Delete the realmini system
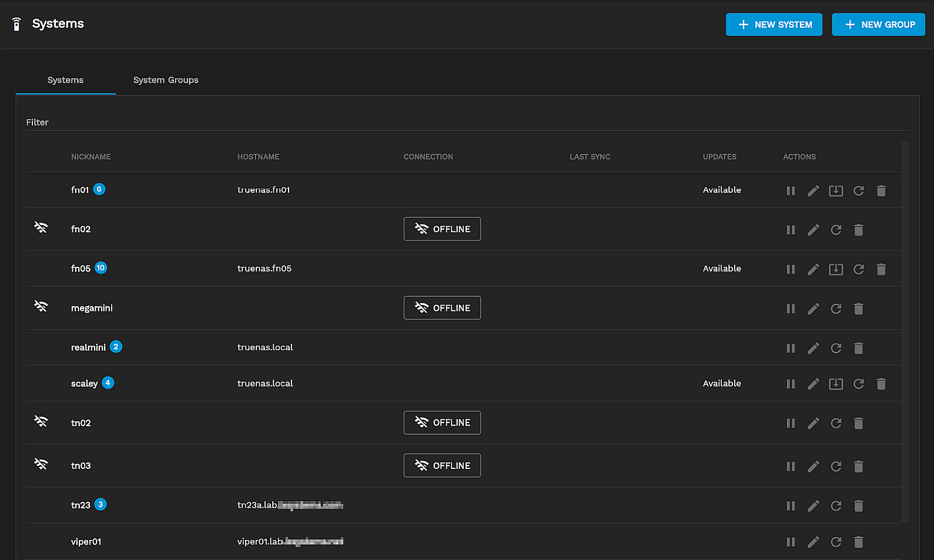Screen dimensions: 934x560 858,348
